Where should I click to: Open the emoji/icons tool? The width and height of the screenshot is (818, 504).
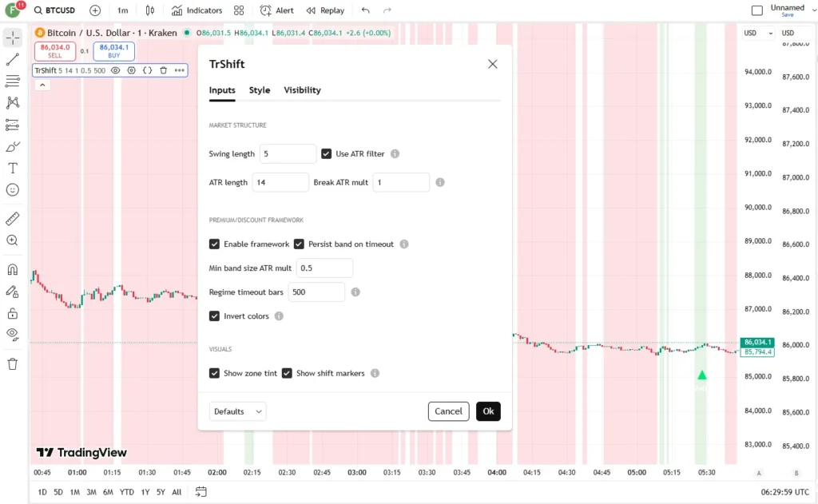[13, 190]
